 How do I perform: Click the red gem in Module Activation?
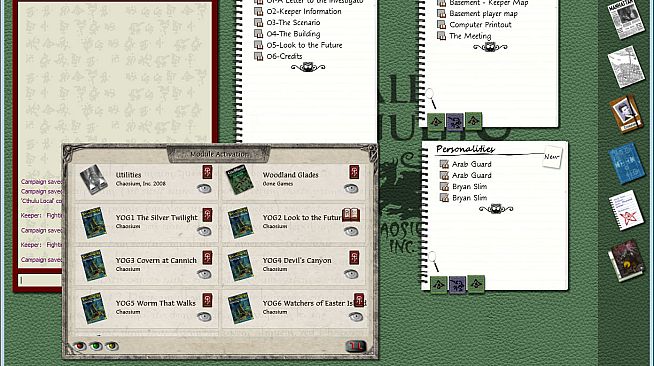[79, 346]
